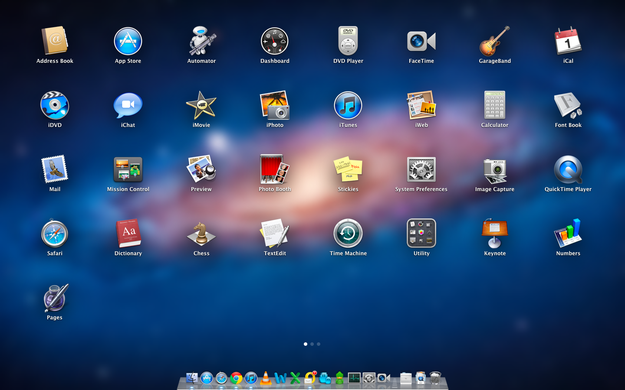Open the green Adium duck in Dock
Screen dimensions: 625x390
[340, 378]
